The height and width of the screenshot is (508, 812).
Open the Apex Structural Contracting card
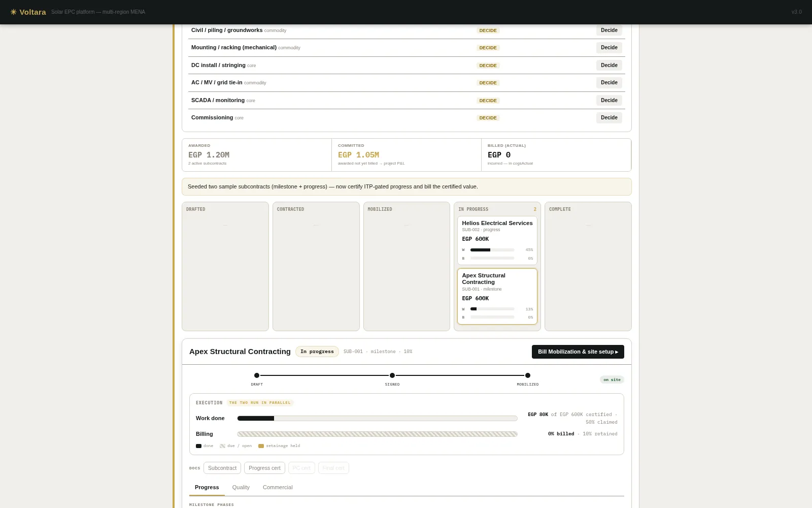click(x=497, y=296)
